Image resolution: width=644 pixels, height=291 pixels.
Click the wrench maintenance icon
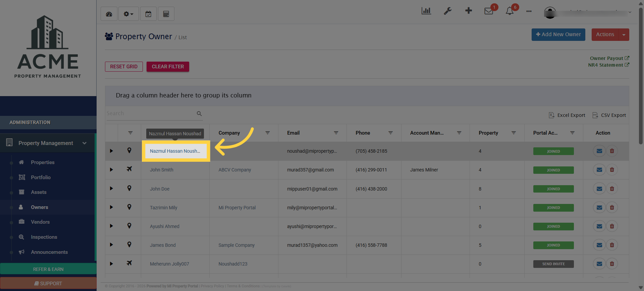pyautogui.click(x=447, y=11)
